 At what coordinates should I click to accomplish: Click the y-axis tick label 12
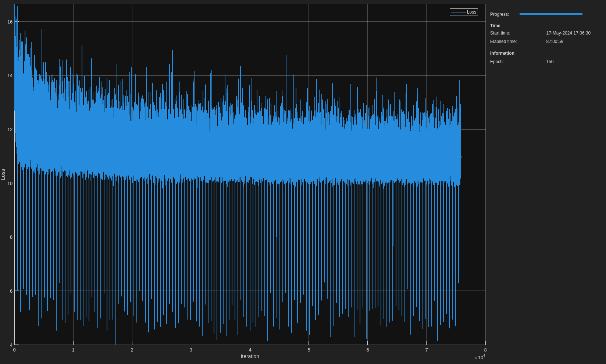point(10,129)
